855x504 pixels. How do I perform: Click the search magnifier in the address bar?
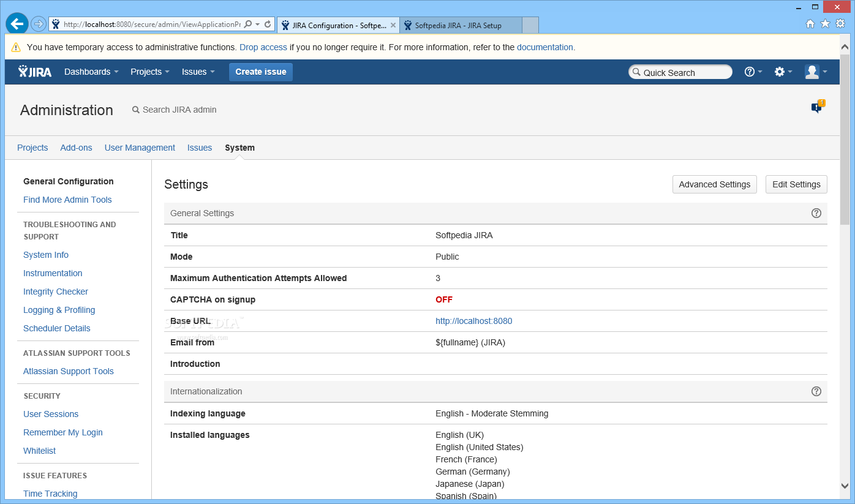pos(248,24)
